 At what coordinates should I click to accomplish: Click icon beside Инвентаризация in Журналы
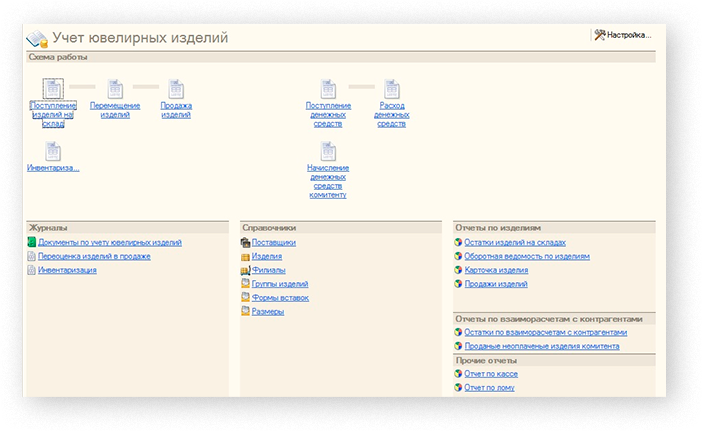(31, 270)
